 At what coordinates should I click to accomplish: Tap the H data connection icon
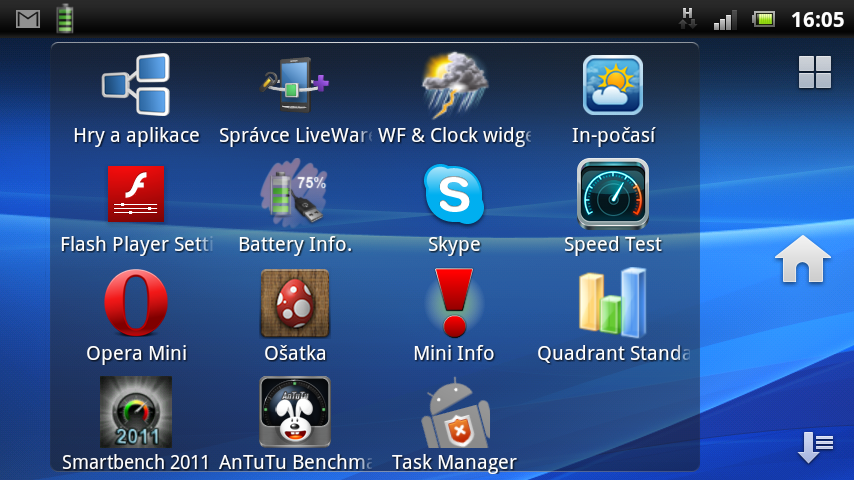[687, 18]
